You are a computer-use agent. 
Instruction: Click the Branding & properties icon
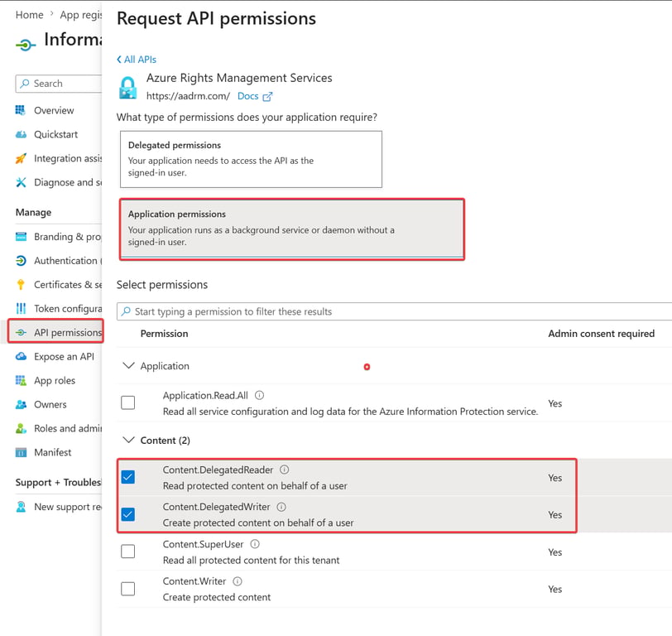pyautogui.click(x=21, y=237)
